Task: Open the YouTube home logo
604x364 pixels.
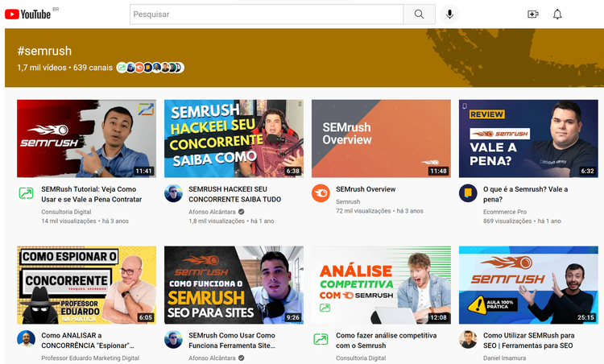Action: [x=27, y=14]
